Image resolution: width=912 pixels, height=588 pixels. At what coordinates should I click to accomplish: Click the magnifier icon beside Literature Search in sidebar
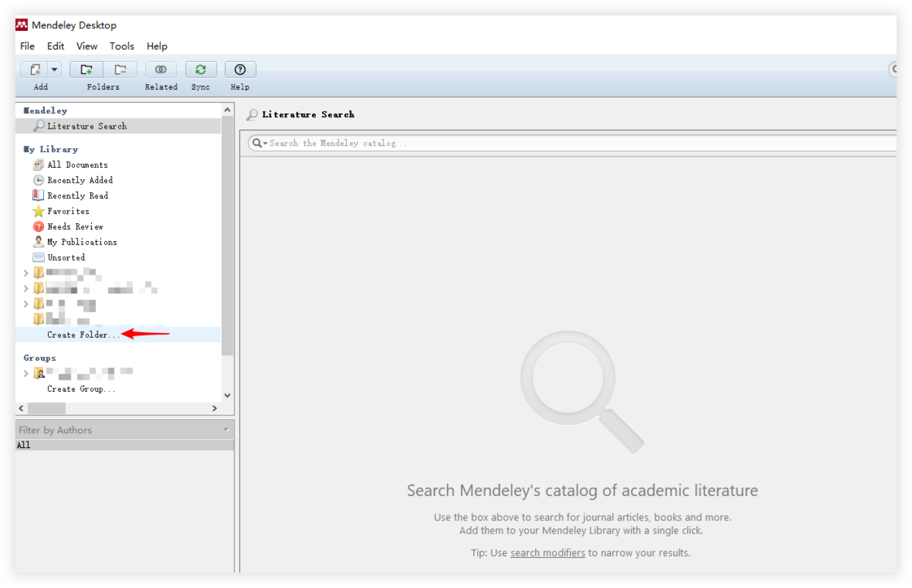pyautogui.click(x=39, y=125)
